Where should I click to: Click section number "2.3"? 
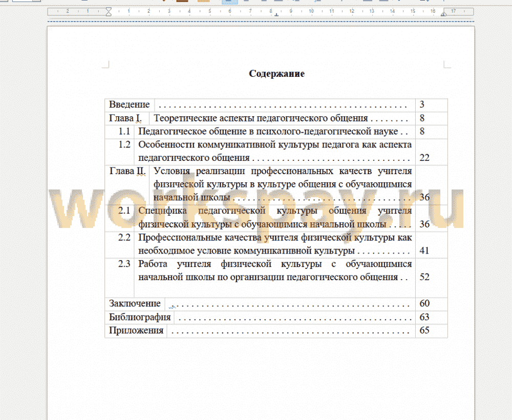point(124,264)
